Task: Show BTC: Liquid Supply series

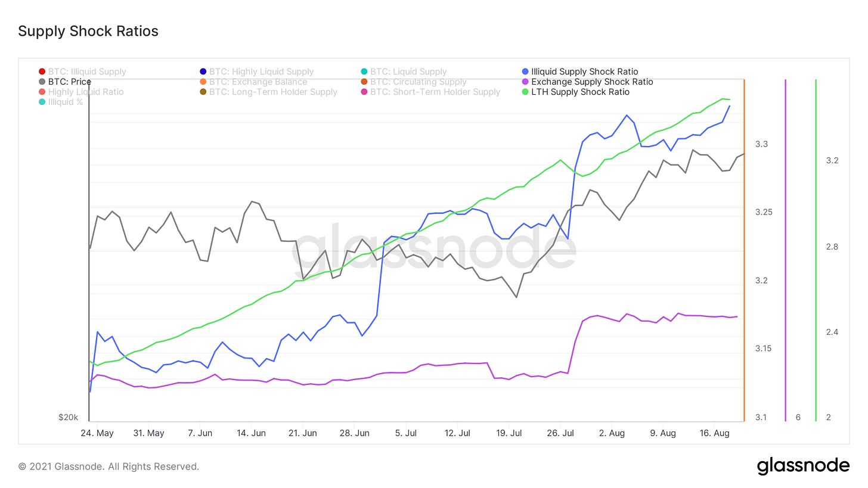Action: coord(404,72)
